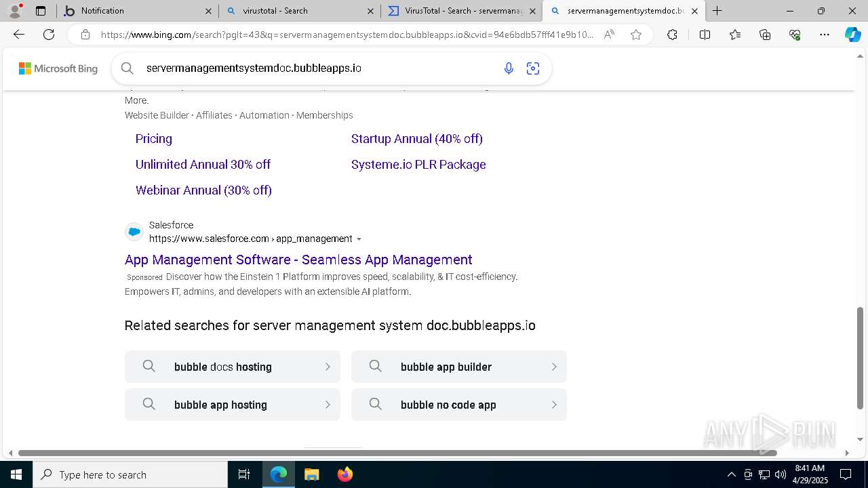Screen dimensions: 868x488
Task: Open the tab actions menu icon
Action: click(41, 11)
